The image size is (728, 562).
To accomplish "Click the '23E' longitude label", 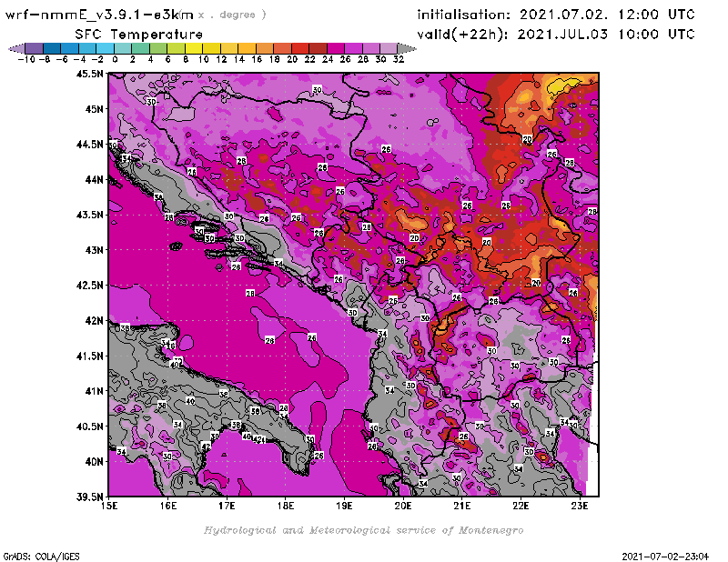I will click(580, 506).
